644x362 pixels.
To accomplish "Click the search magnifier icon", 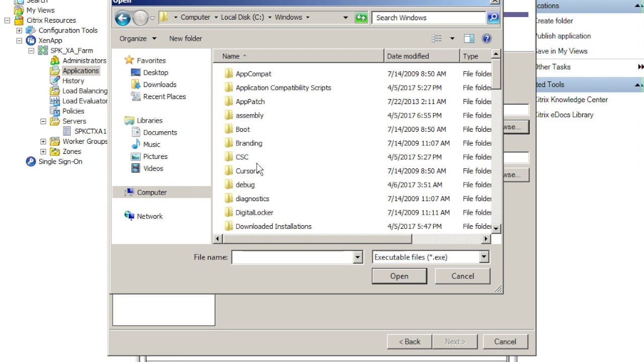I will point(493,18).
